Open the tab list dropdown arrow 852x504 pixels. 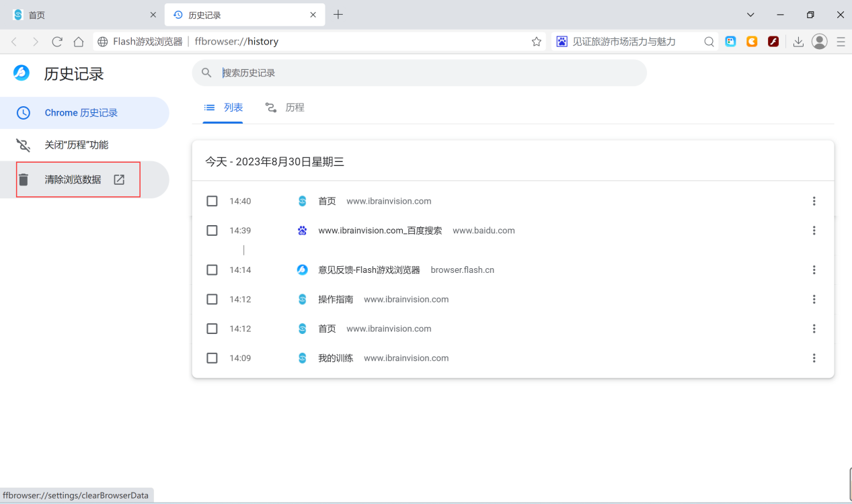[x=750, y=15]
